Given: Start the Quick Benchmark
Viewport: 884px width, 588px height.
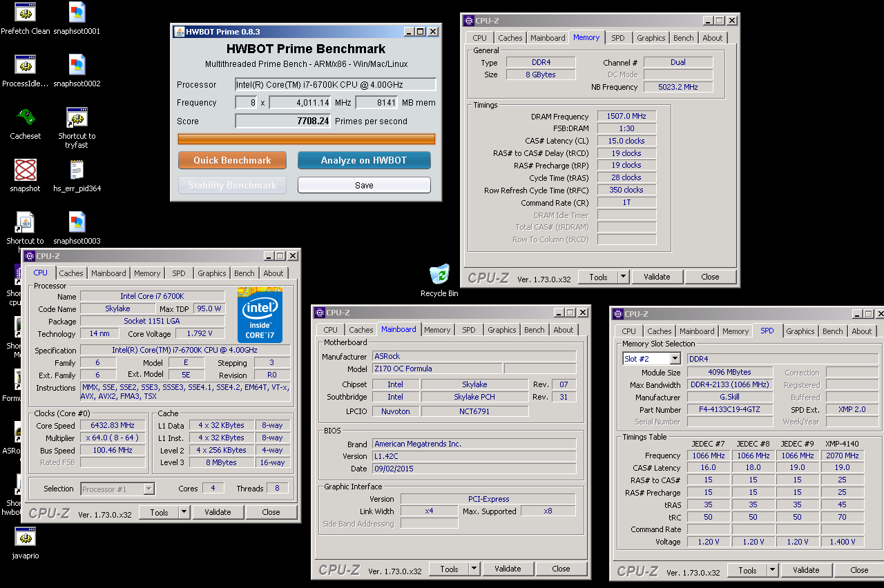Looking at the screenshot, I should point(232,160).
